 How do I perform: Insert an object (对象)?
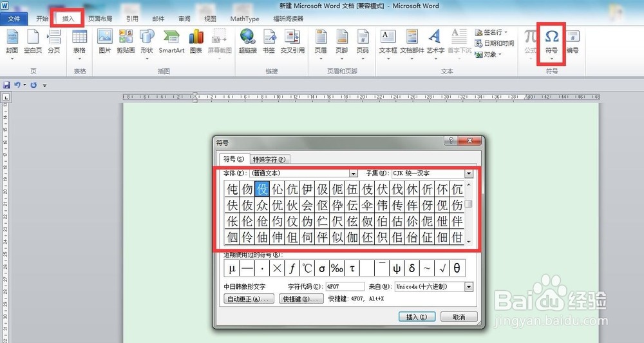pyautogui.click(x=488, y=54)
